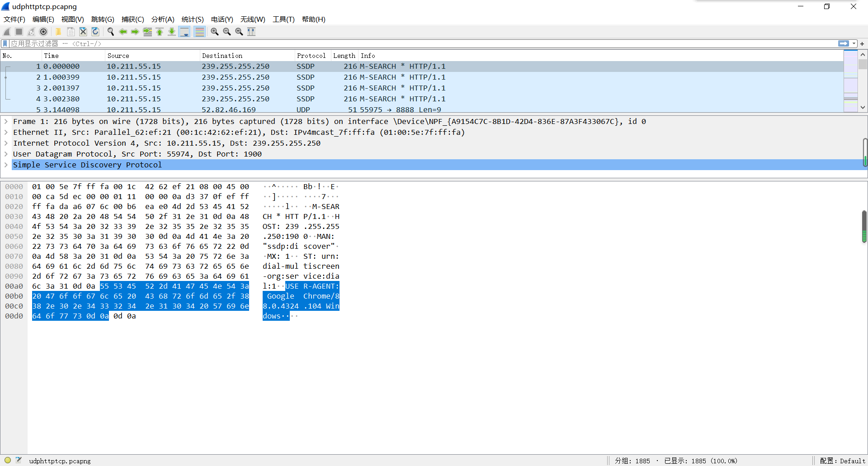Viewport: 868px width, 466px height.
Task: Toggle packet colorization rules
Action: coord(199,32)
